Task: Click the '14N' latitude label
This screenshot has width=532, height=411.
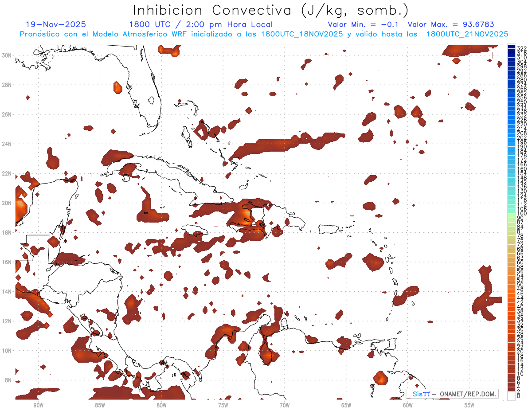Action: click(x=7, y=292)
